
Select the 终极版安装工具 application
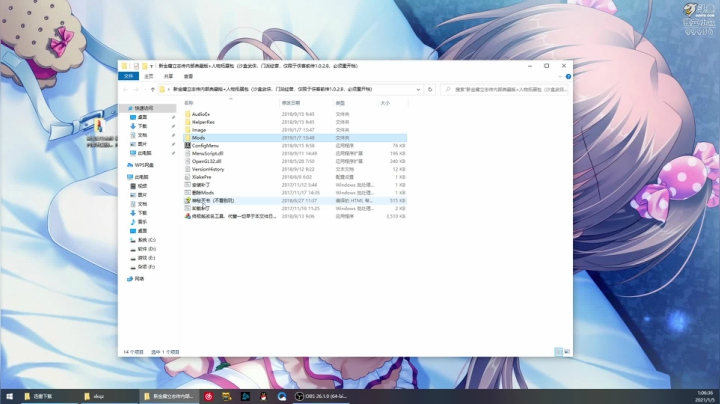234,216
